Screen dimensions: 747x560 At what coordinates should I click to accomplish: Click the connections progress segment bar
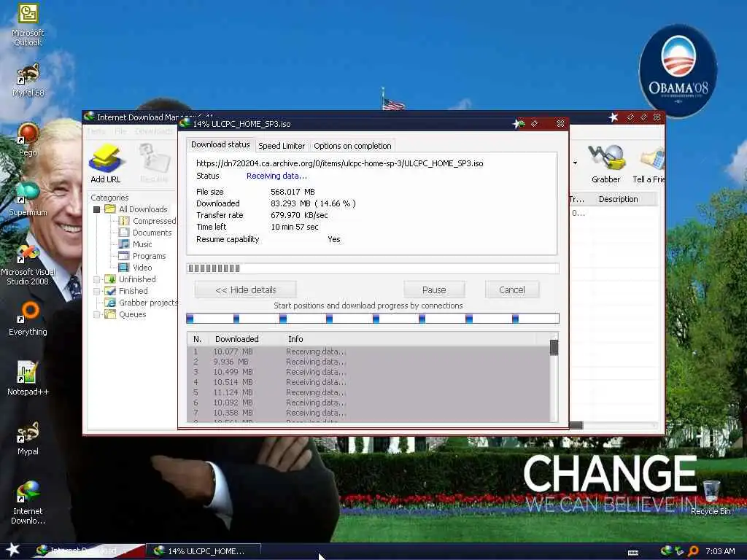373,319
